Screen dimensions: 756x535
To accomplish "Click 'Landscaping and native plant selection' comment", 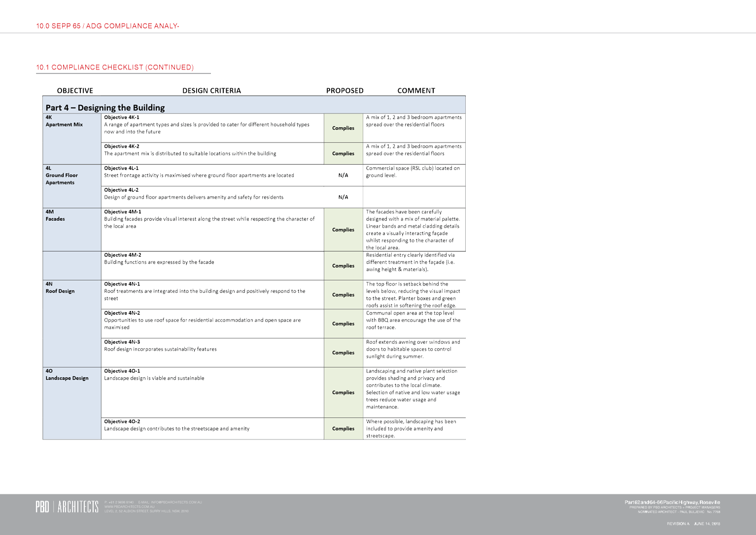I will click(413, 389).
